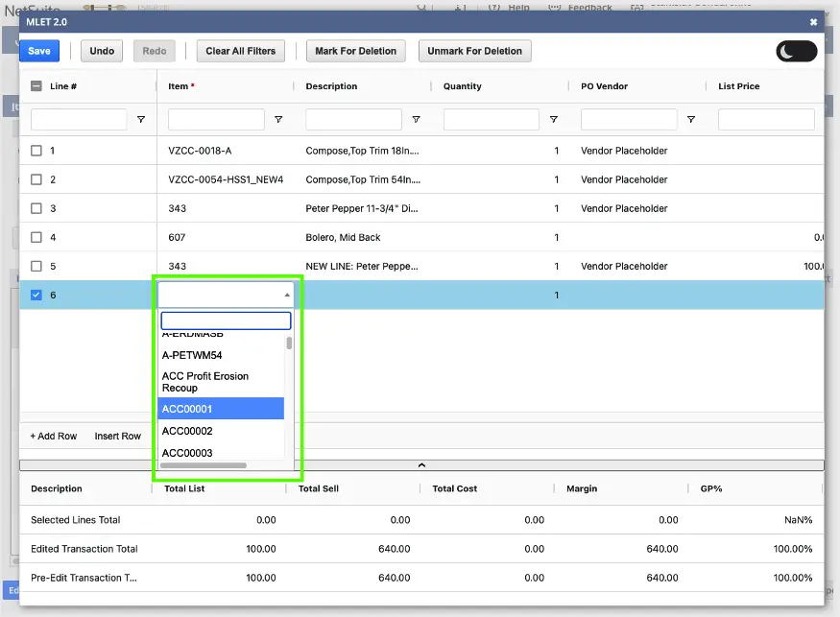
Task: Click item cell VZCC-0054-HSS1_NEW4
Action: pyautogui.click(x=226, y=179)
